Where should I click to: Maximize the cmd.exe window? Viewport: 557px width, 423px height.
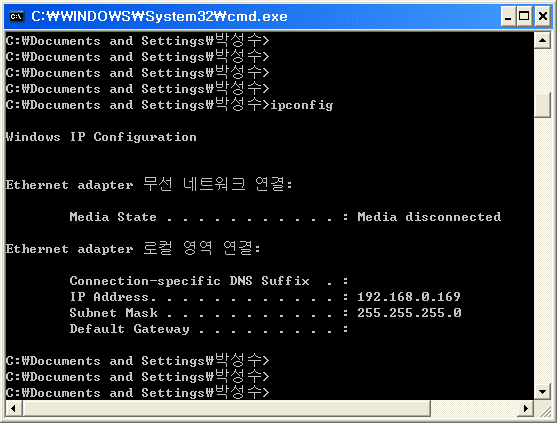[524, 16]
